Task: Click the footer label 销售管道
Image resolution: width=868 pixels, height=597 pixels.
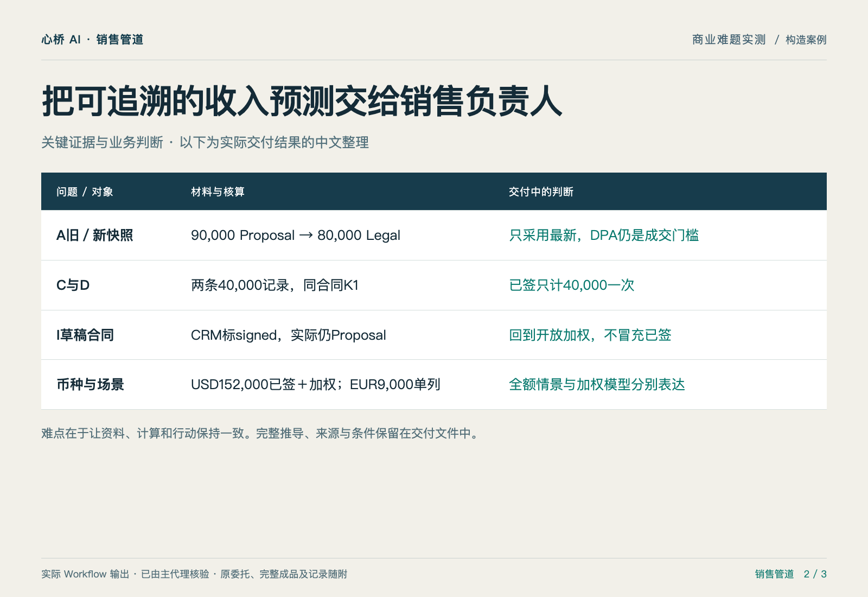Action: coord(774,574)
